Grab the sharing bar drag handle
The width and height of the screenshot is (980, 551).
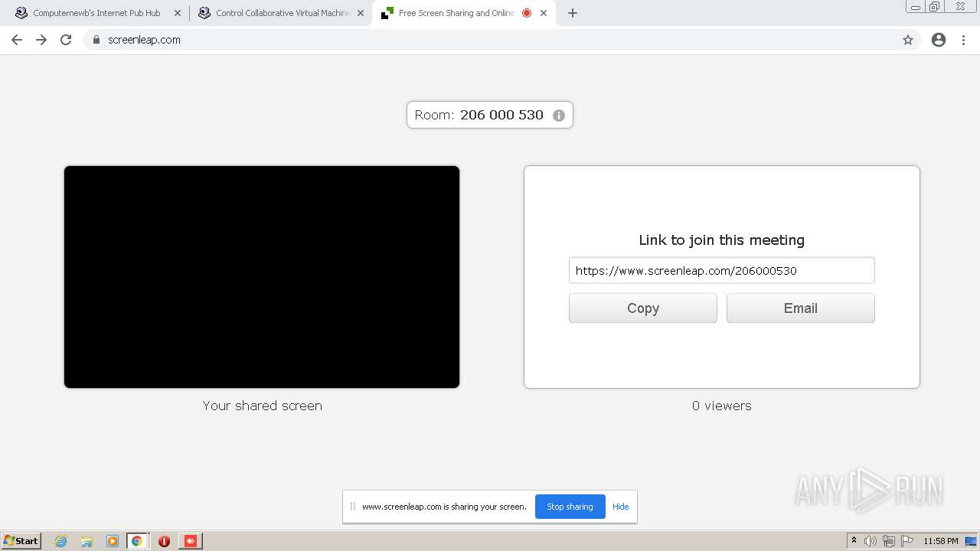[x=353, y=507]
